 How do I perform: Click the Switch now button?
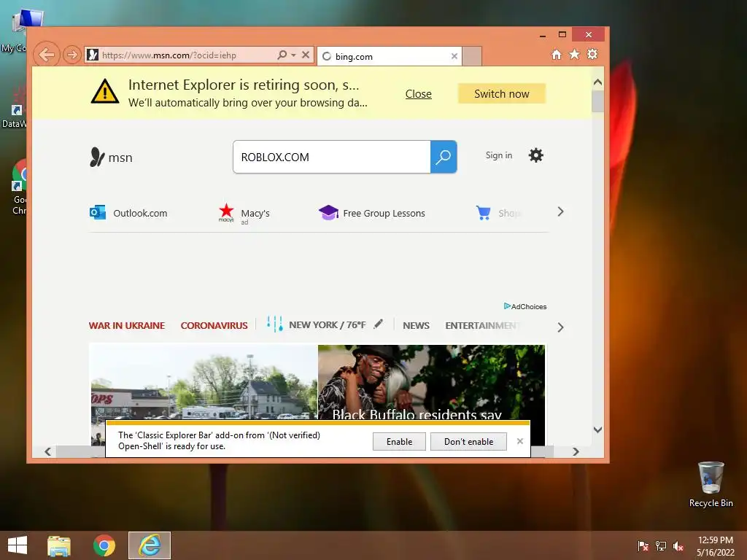tap(502, 94)
